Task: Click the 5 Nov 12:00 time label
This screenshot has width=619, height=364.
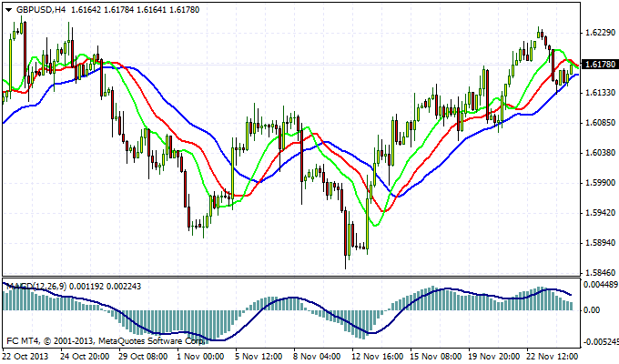Action: tap(259, 357)
